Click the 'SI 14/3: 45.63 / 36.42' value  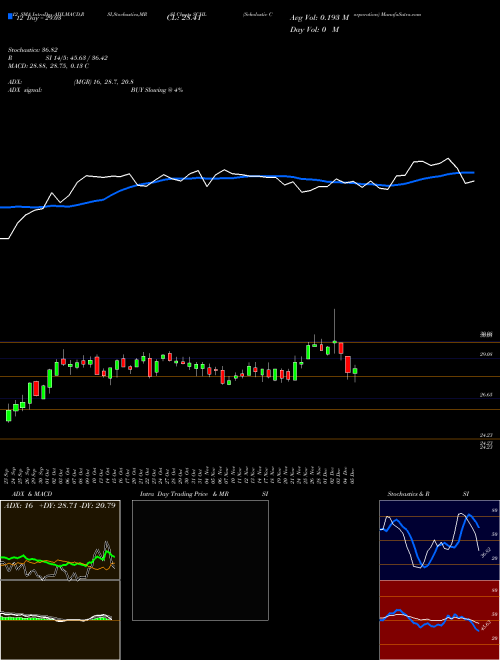click(x=77, y=58)
